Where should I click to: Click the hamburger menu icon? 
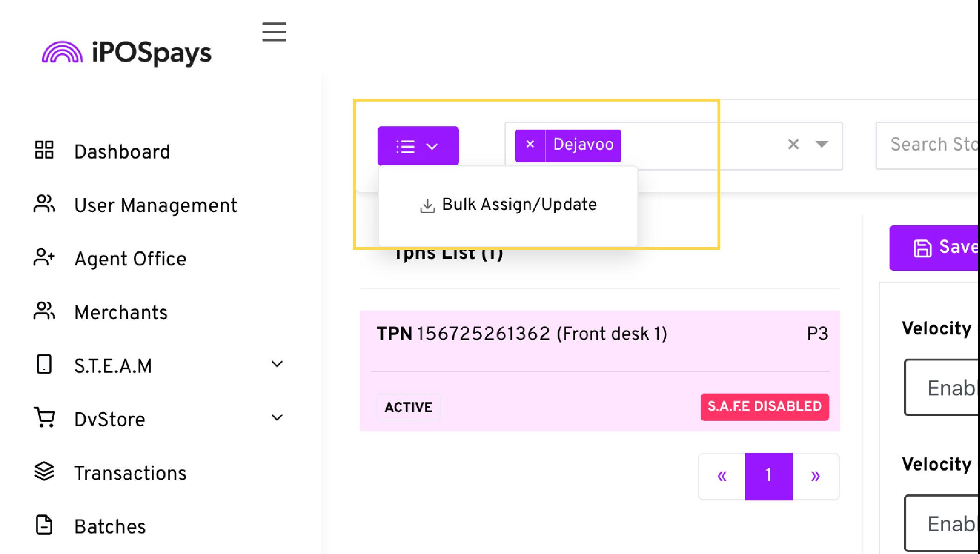(x=274, y=32)
